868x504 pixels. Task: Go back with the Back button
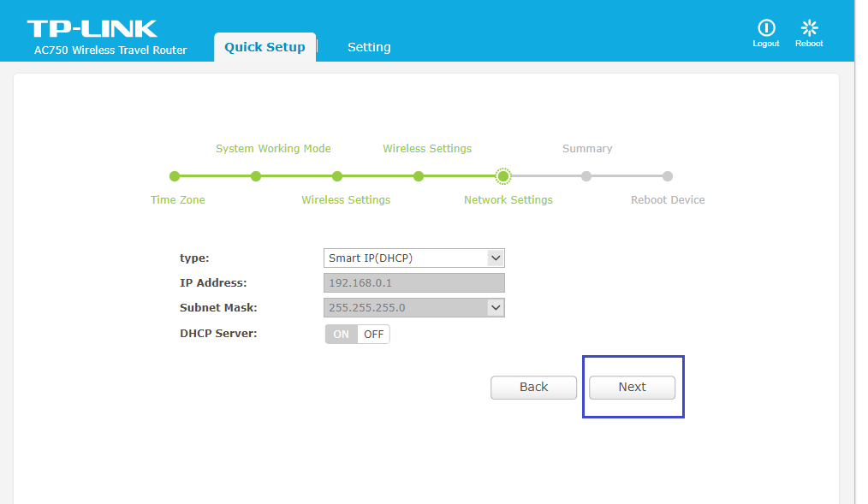(x=533, y=388)
